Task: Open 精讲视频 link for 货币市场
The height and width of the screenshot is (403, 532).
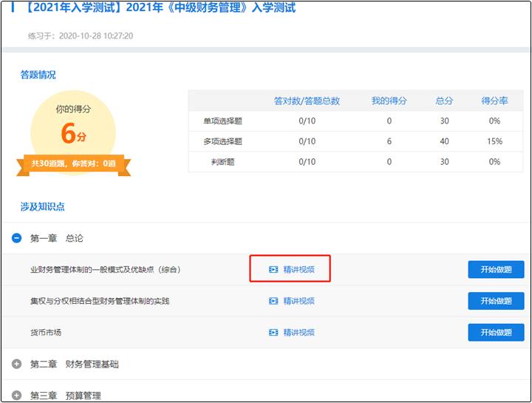Action: (x=299, y=333)
